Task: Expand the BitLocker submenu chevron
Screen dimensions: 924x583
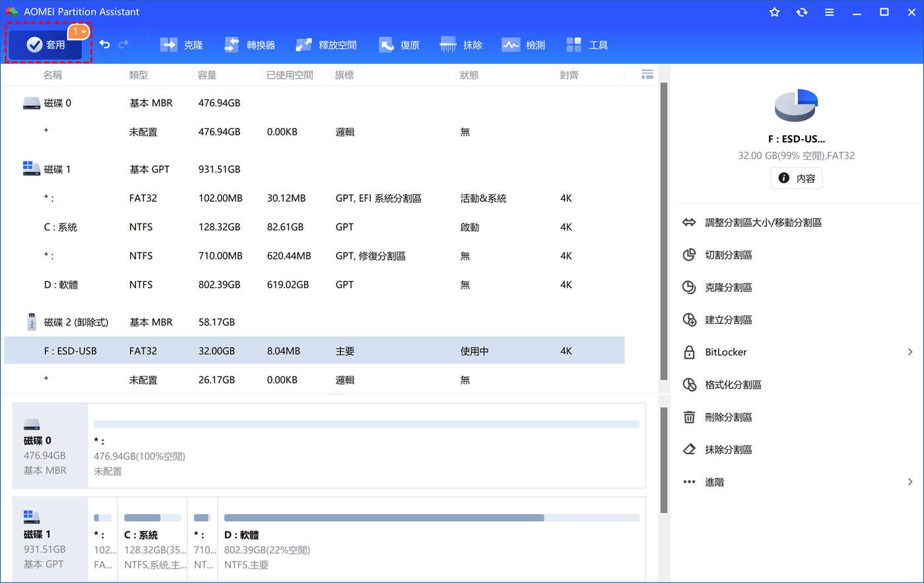Action: coord(910,352)
